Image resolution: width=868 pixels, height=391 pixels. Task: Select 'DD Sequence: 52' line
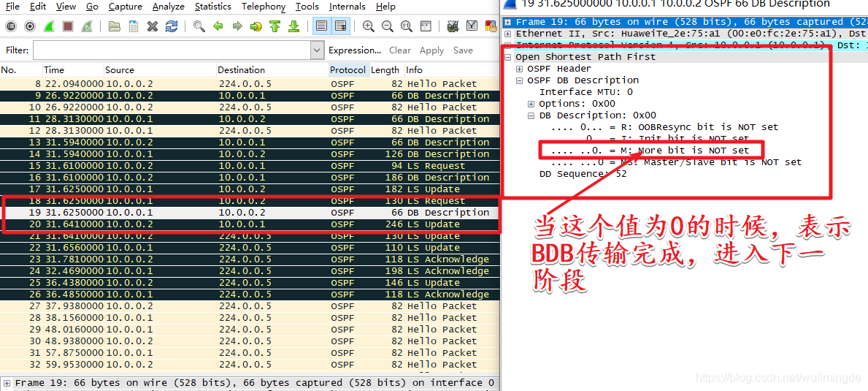(x=583, y=174)
